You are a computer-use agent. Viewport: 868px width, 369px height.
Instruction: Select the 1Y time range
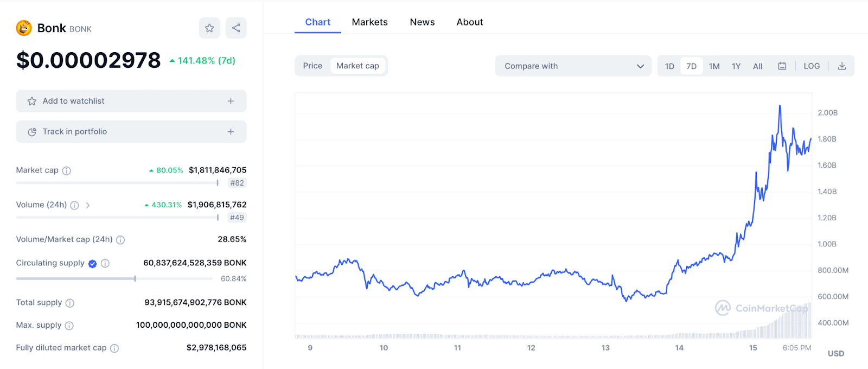[736, 66]
